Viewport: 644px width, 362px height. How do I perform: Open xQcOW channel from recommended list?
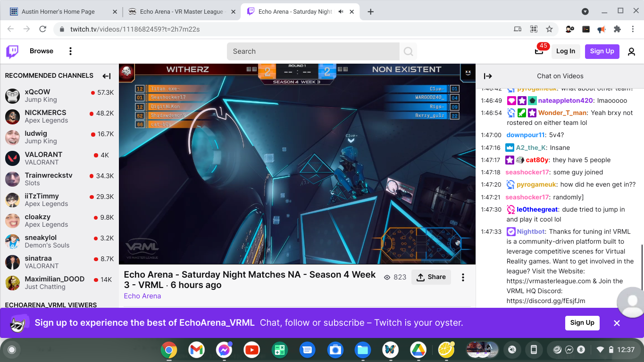coord(59,96)
